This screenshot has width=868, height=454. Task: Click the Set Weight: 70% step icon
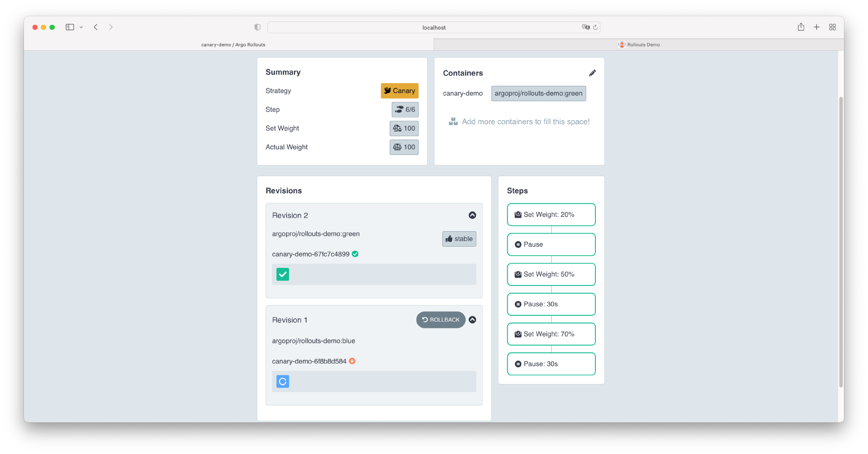click(518, 334)
